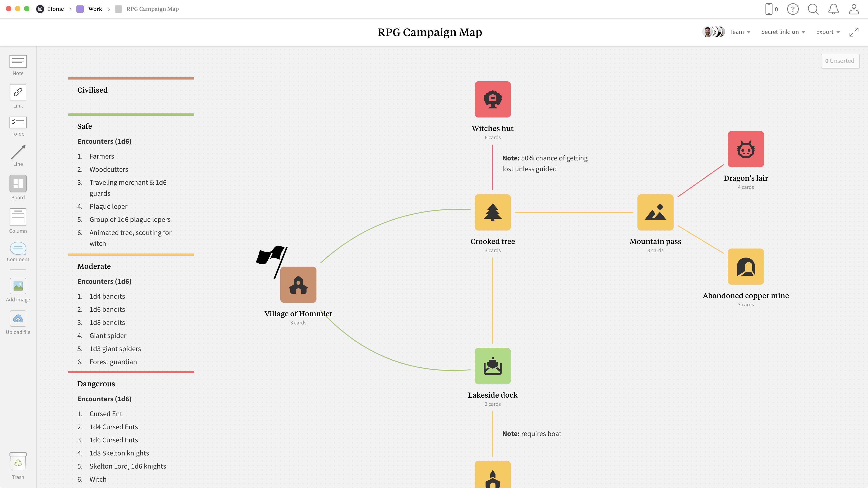Select the Board tool

click(x=18, y=183)
